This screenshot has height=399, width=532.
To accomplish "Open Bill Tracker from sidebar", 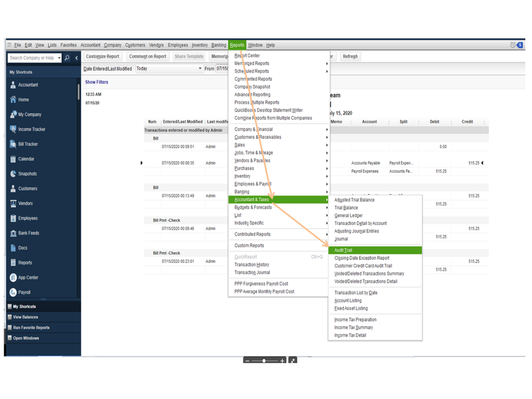I will (x=24, y=144).
